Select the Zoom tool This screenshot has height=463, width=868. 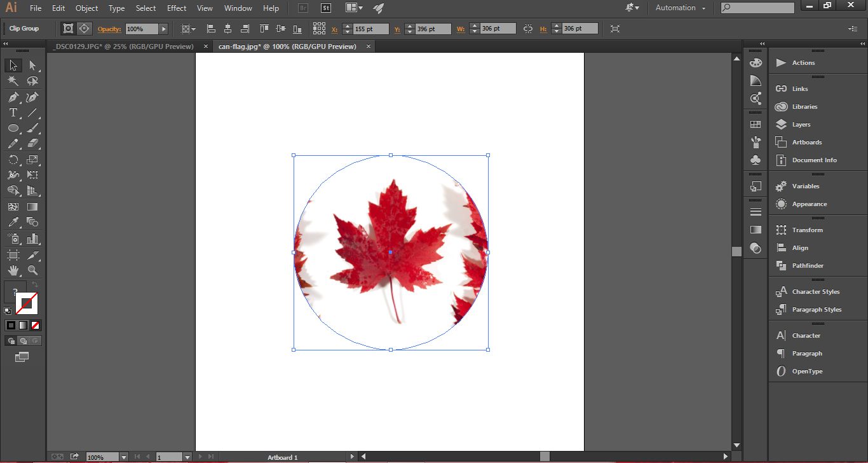(x=32, y=270)
